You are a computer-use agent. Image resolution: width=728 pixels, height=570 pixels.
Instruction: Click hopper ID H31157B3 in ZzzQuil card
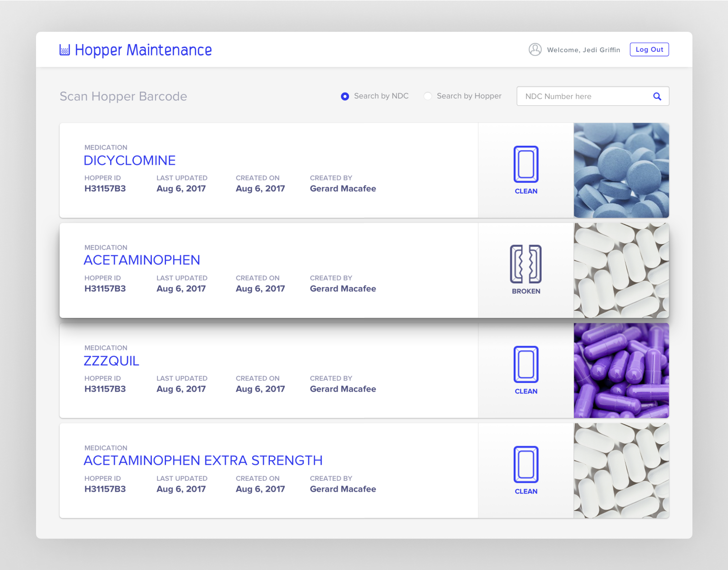[105, 389]
